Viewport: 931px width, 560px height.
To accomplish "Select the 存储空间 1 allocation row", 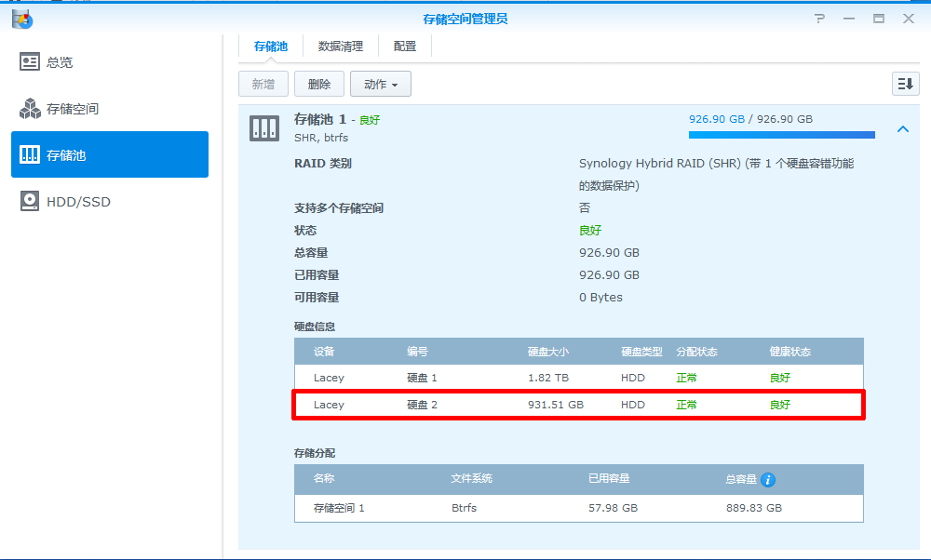I will [578, 508].
